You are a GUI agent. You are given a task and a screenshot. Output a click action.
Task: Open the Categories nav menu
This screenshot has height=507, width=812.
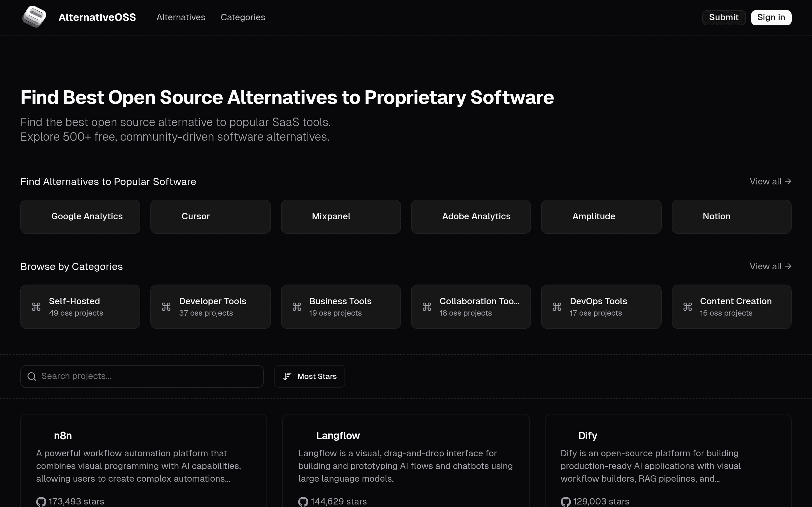[x=243, y=17]
